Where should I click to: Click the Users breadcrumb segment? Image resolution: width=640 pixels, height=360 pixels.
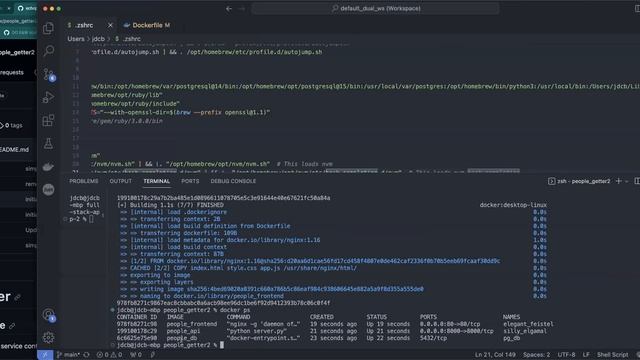(x=76, y=39)
